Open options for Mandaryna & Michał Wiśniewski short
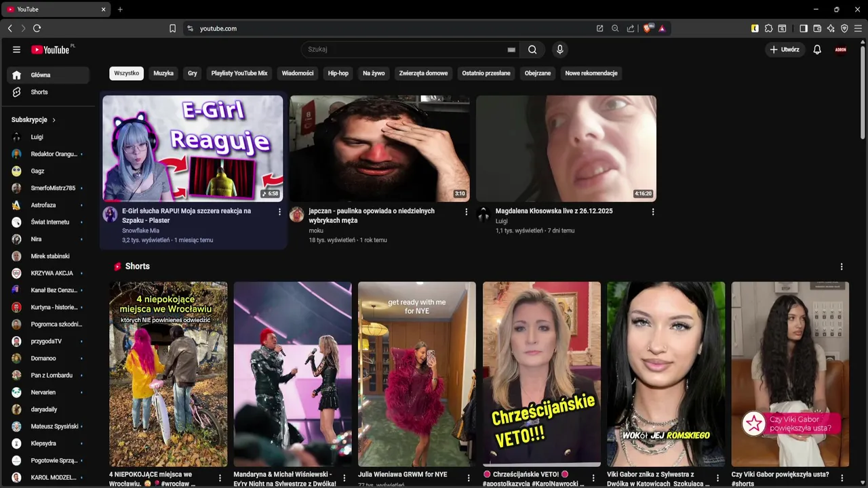Viewport: 868px width, 488px height. (x=344, y=478)
